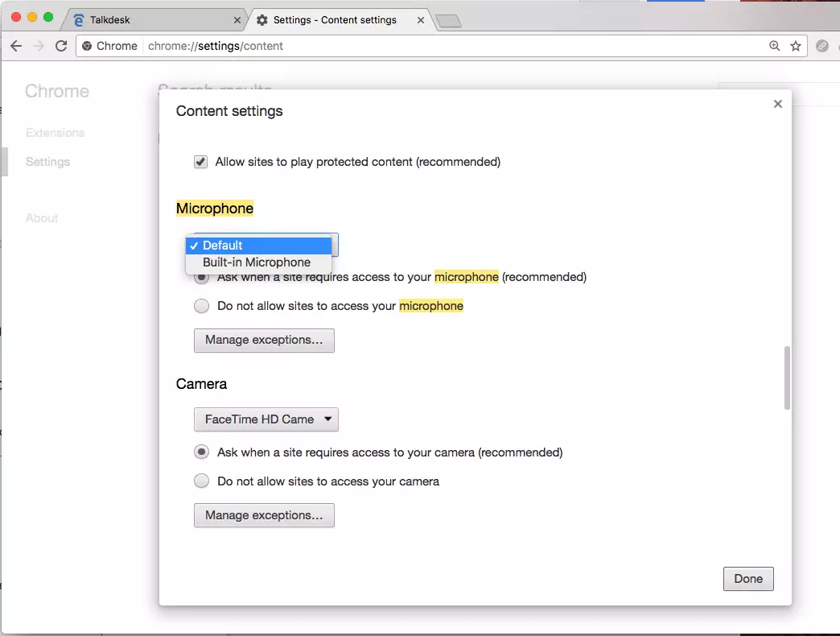Select Ask when a site requires camera access
The width and height of the screenshot is (840, 636).
point(202,452)
